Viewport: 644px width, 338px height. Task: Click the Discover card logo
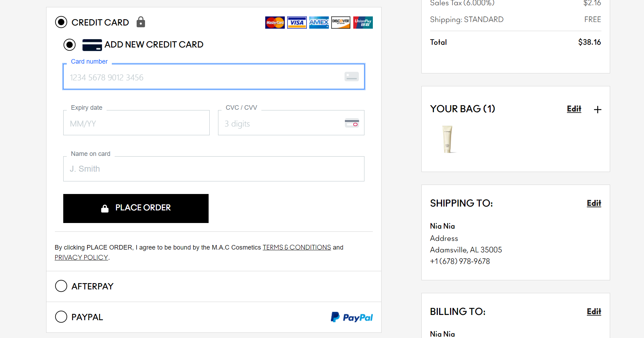[x=341, y=22]
